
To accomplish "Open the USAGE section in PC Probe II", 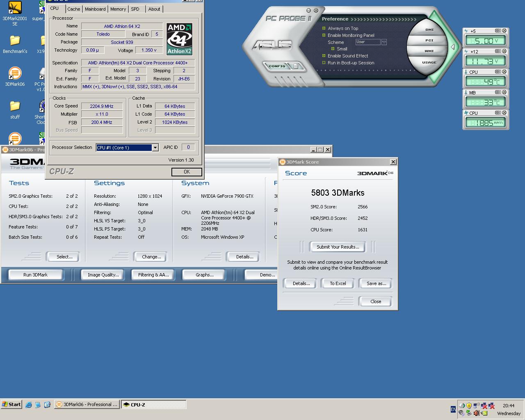I will click(x=429, y=62).
